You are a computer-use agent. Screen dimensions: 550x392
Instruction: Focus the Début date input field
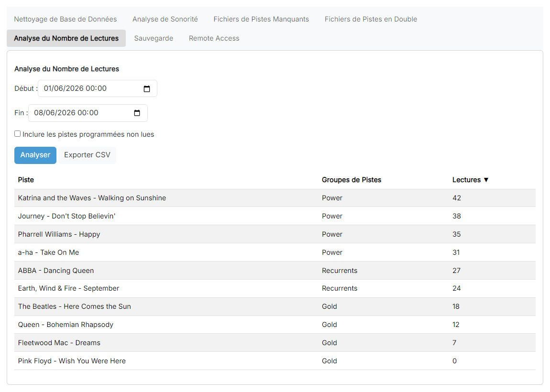tap(98, 88)
